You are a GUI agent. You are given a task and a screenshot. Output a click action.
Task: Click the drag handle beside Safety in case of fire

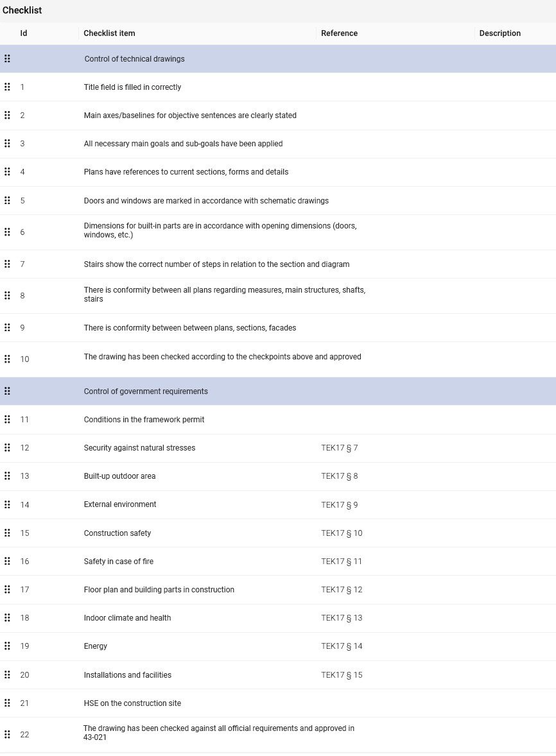pyautogui.click(x=8, y=561)
